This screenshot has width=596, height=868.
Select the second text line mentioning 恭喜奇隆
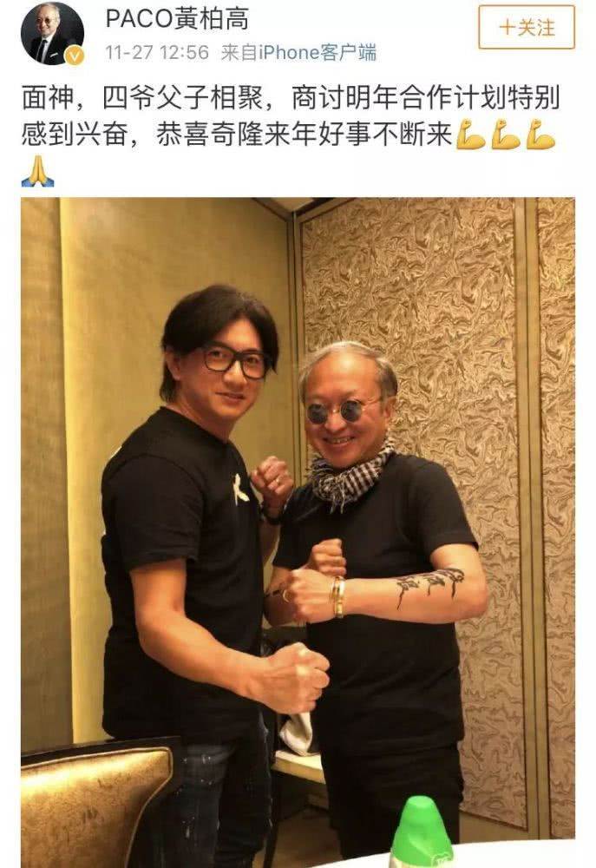(x=237, y=134)
